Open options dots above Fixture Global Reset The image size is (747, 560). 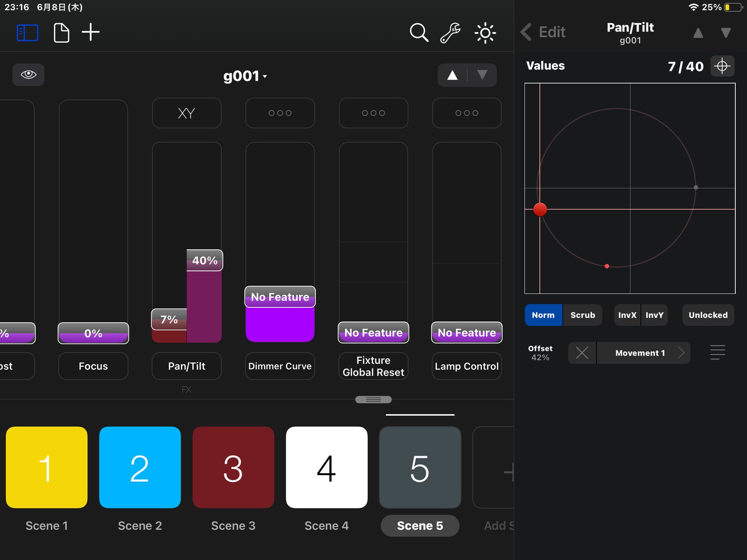373,113
